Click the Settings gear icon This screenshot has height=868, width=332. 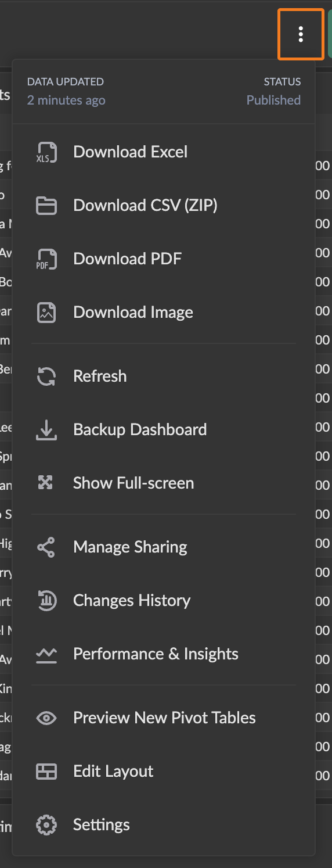46,825
